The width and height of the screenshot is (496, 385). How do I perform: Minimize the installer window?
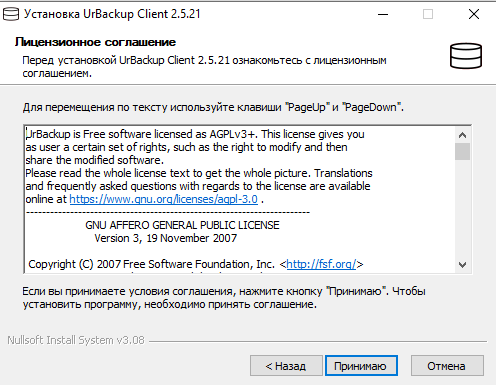[x=383, y=14]
